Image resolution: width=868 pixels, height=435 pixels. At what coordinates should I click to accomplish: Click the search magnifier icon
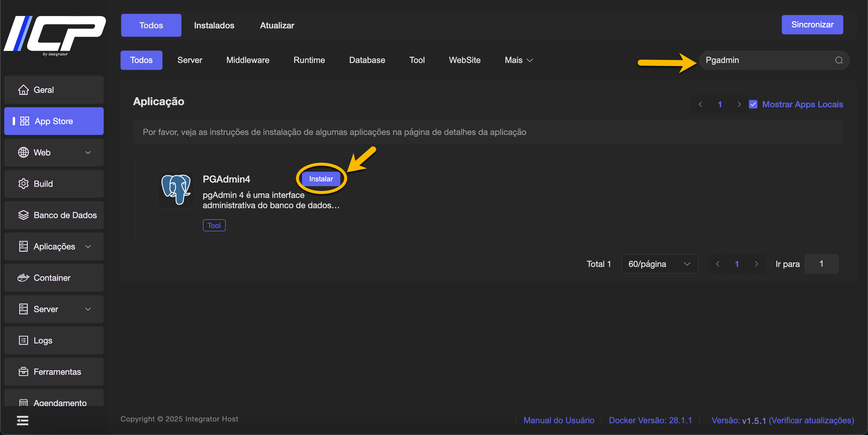(838, 60)
